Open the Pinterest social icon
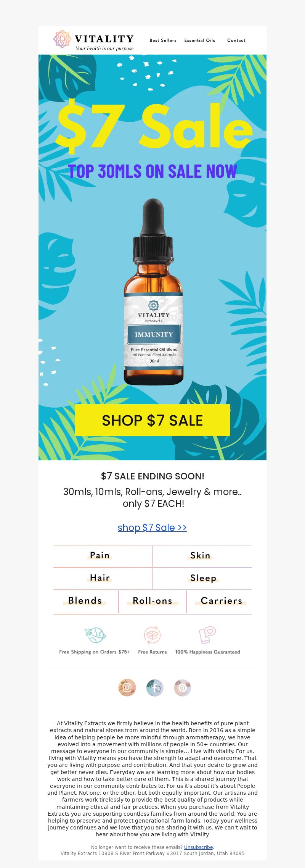This screenshot has height=868, width=305. point(183,687)
